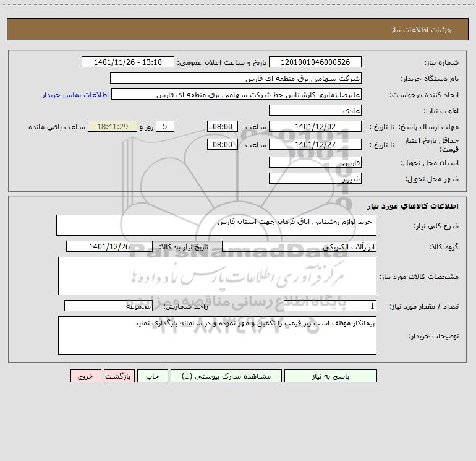Select the price validity date 1401/12/27

coord(315,144)
